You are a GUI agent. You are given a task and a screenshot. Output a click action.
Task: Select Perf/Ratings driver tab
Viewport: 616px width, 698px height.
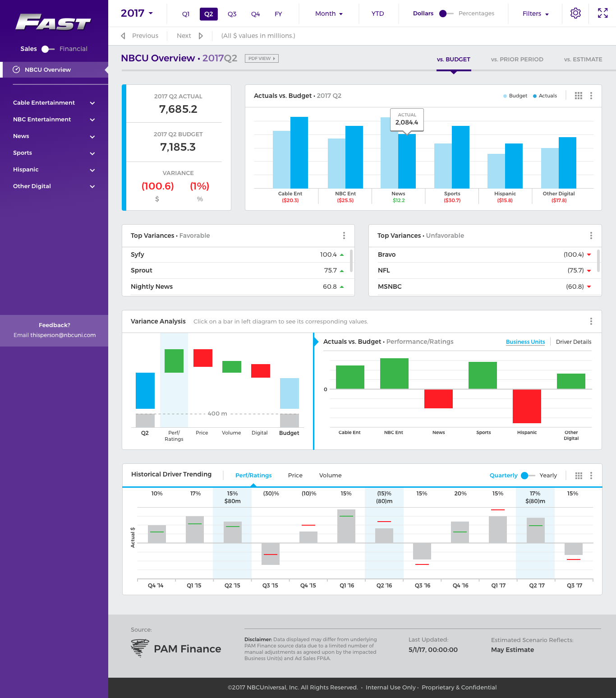[x=253, y=476]
